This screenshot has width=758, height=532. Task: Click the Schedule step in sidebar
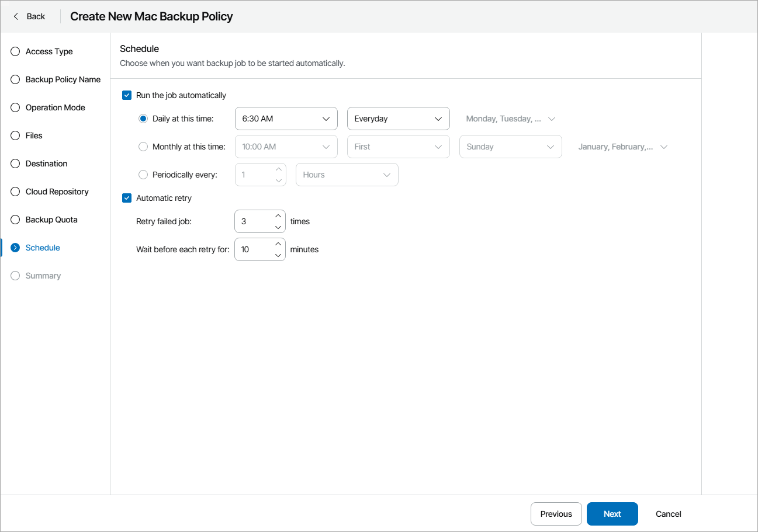[43, 248]
